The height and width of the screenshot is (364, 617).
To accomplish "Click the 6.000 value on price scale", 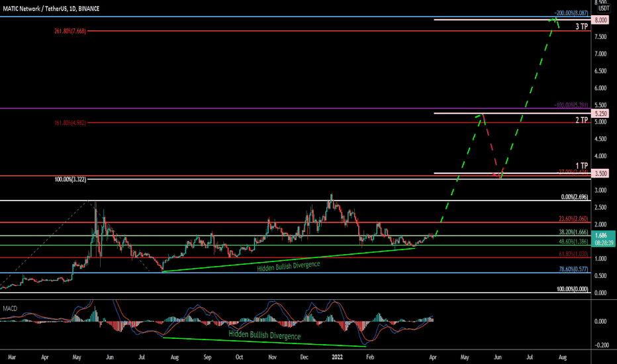I will pos(600,88).
